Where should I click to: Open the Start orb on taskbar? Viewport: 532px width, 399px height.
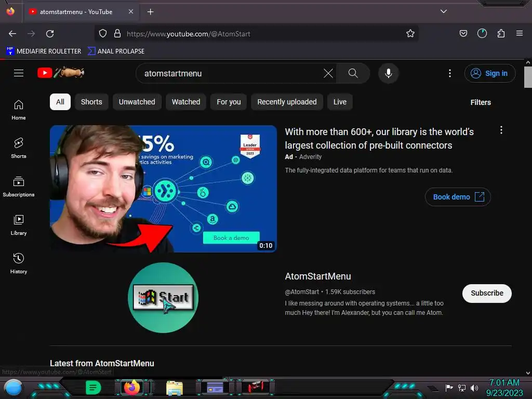pos(13,388)
